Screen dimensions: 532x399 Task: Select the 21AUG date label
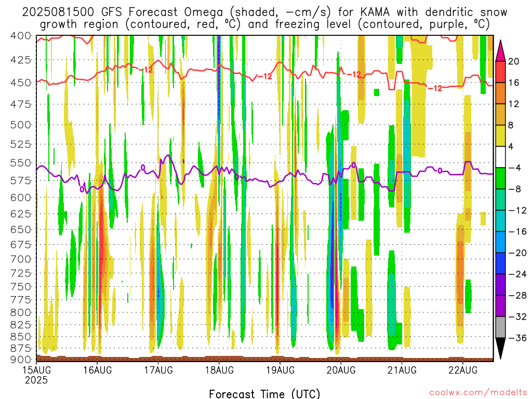(402, 370)
